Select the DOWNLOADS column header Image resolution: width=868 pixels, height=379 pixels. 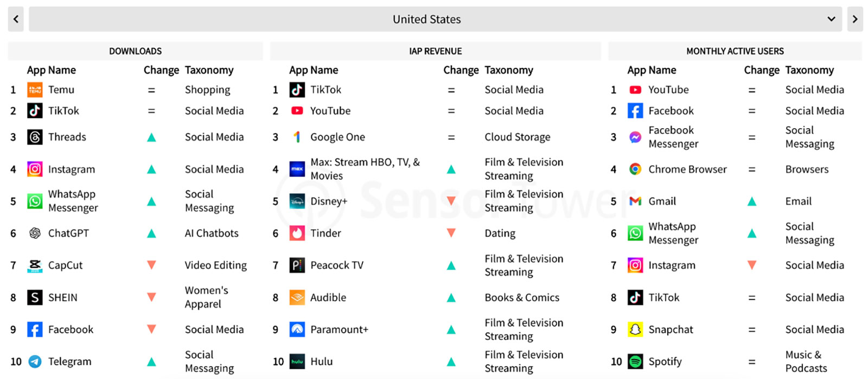pos(135,51)
